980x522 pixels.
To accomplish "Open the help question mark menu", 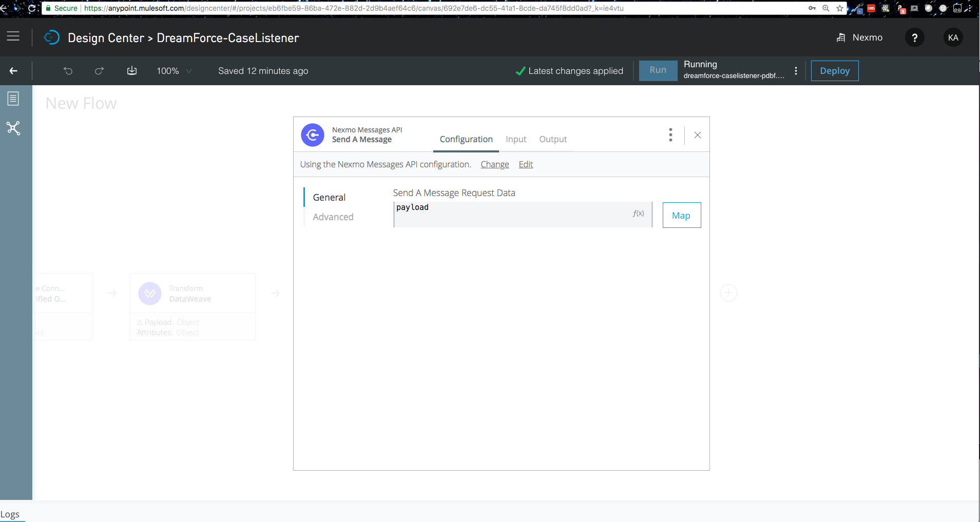I will click(x=915, y=37).
